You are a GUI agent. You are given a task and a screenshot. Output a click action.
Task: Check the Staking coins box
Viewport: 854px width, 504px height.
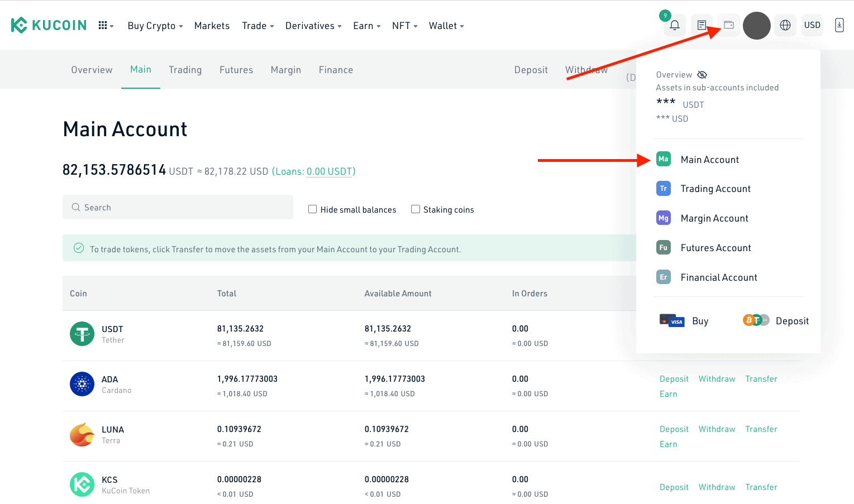point(415,209)
